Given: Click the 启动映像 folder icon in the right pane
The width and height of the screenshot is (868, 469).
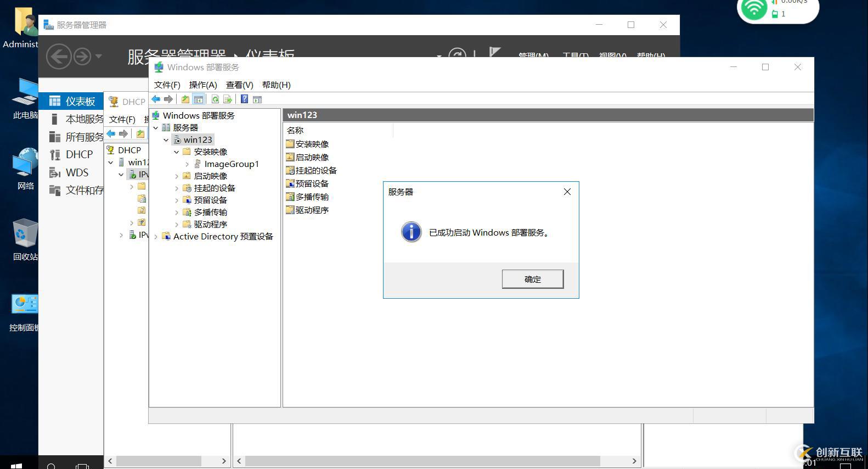Looking at the screenshot, I should (x=290, y=157).
